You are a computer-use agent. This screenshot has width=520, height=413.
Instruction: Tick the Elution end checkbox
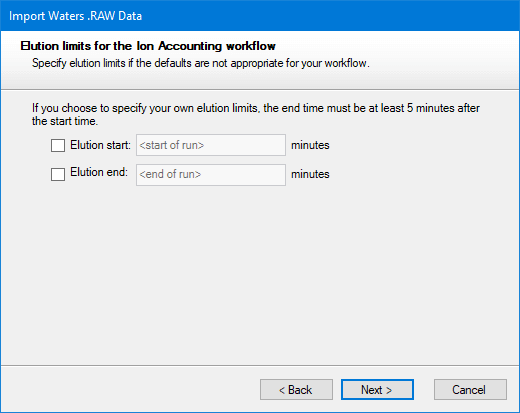point(58,174)
